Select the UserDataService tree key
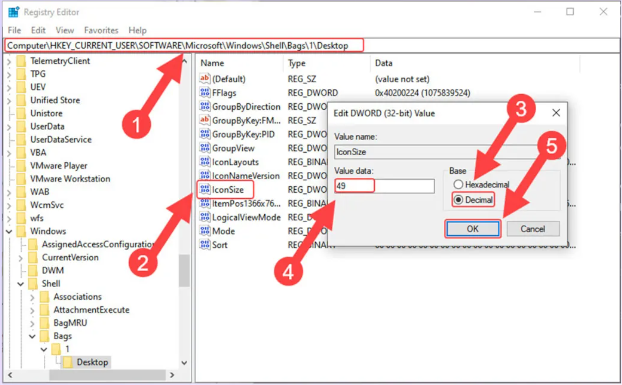Screen dimensions: 622x385 coord(61,140)
